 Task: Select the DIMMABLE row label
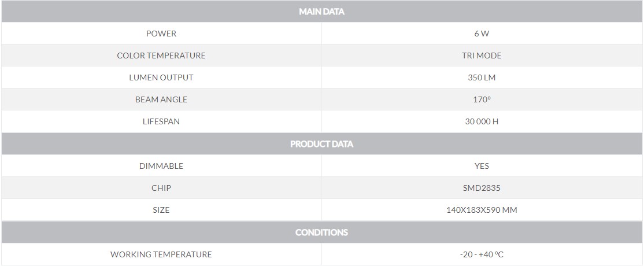point(161,166)
